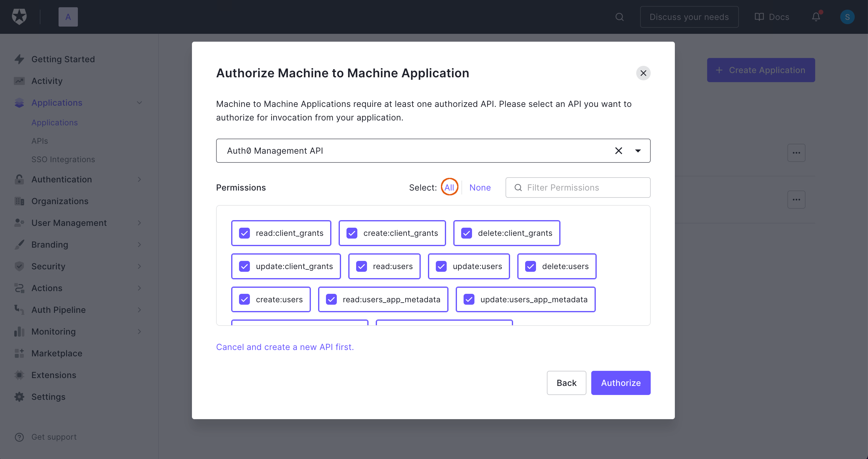The height and width of the screenshot is (459, 868).
Task: Select All permissions link
Action: click(x=449, y=188)
